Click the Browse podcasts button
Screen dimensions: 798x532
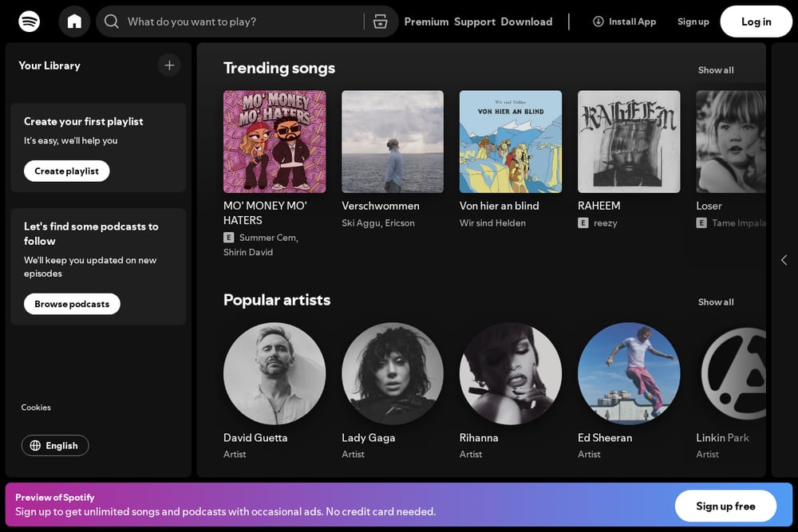tap(72, 304)
